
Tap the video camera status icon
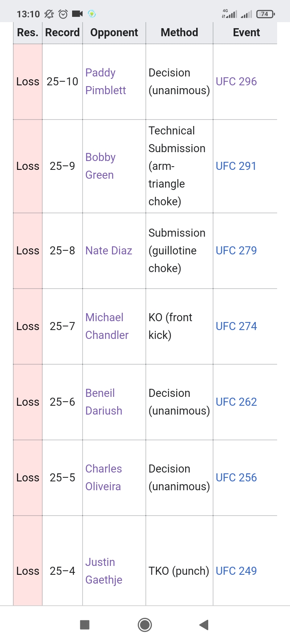click(x=77, y=14)
